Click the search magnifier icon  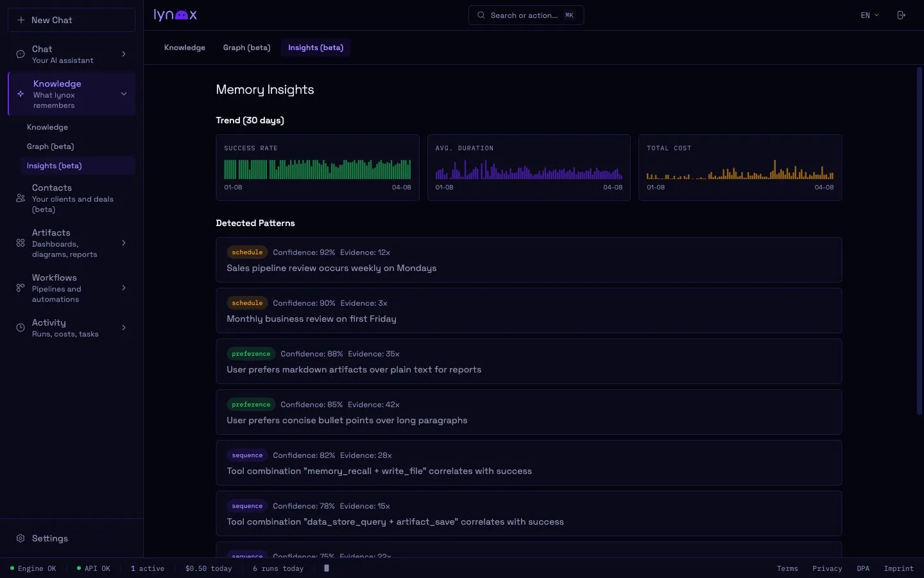click(x=481, y=15)
